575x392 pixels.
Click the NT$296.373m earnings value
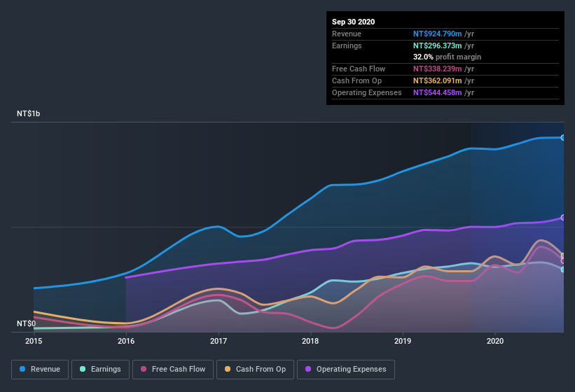tap(438, 45)
